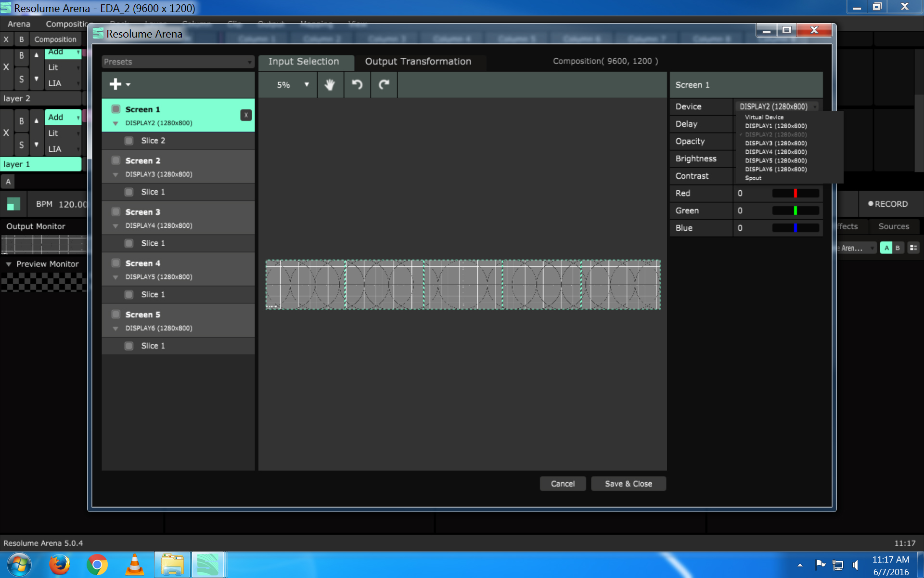
Task: Choose DISPLAY3 (1280x800) from device list
Action: click(776, 143)
